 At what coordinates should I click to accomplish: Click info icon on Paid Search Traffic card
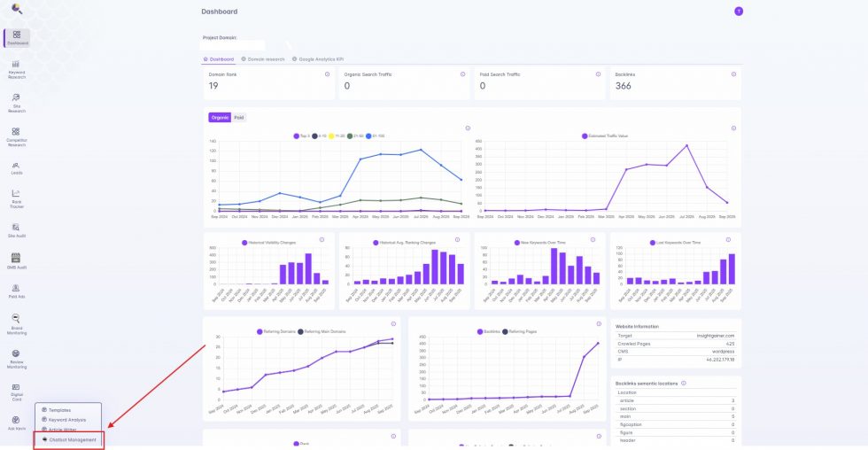[599, 74]
